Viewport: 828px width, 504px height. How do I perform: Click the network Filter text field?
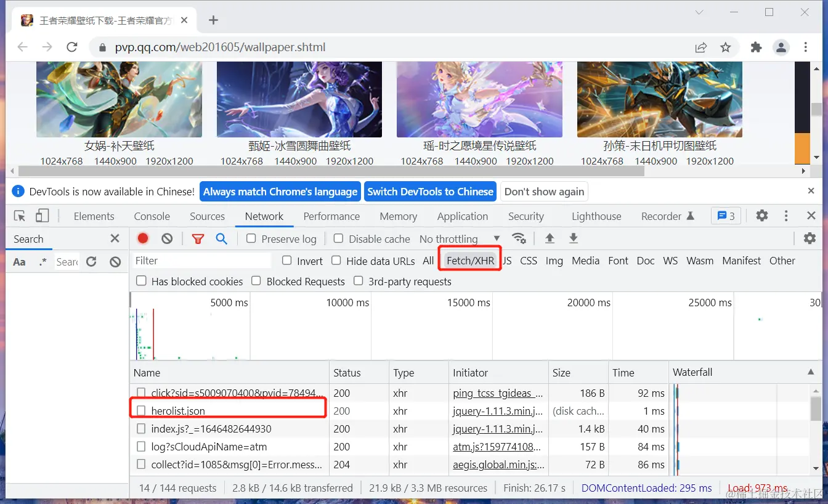tap(202, 261)
